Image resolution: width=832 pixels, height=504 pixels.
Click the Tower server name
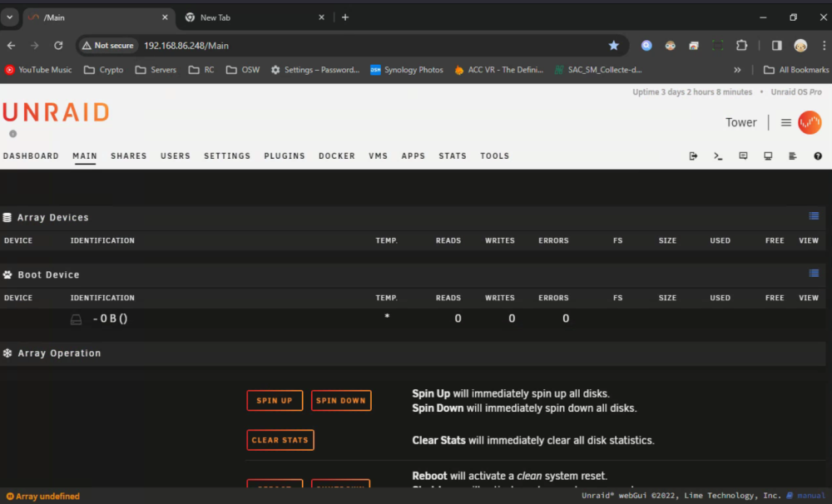(x=740, y=122)
